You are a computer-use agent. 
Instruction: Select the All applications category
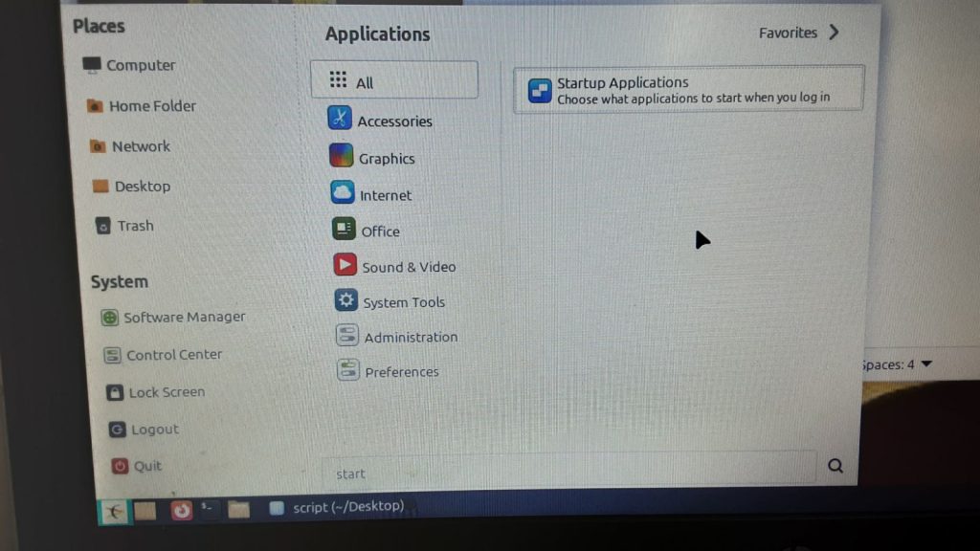[393, 82]
